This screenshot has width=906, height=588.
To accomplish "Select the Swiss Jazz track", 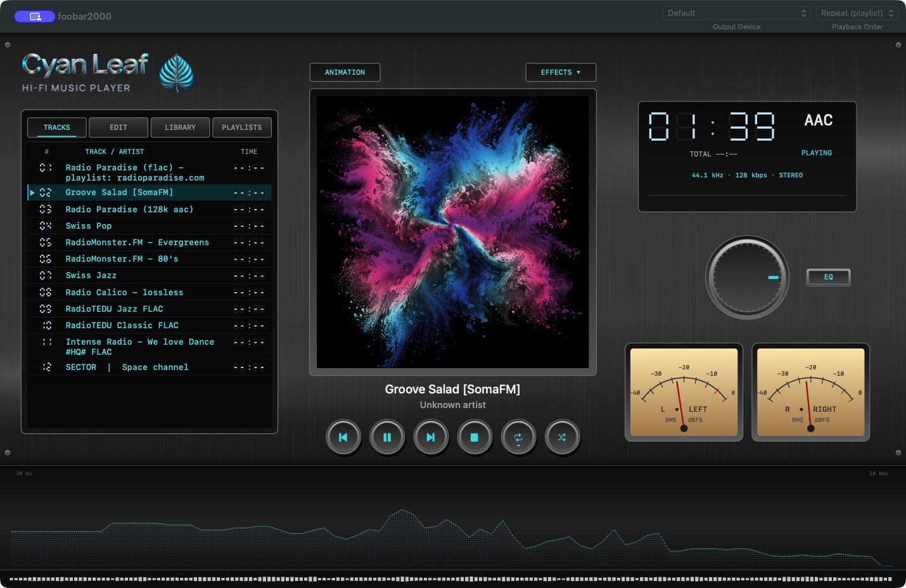I will point(150,275).
